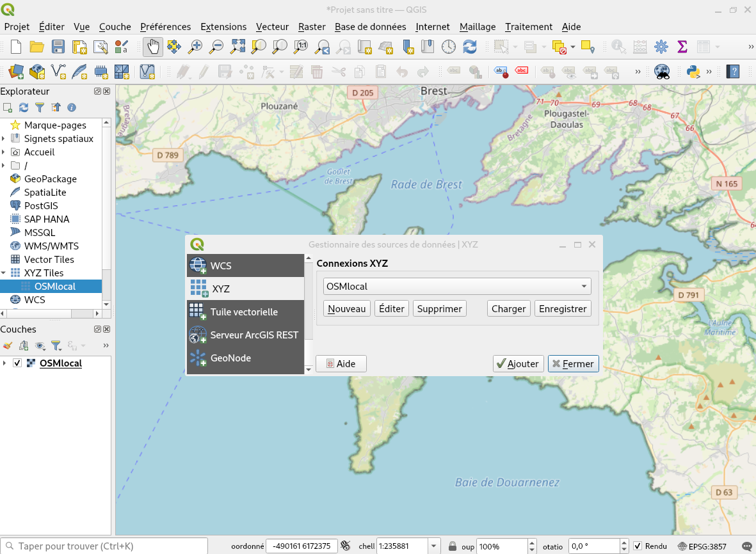
Task: Click the Zoom In magnifier tool
Action: click(x=195, y=47)
